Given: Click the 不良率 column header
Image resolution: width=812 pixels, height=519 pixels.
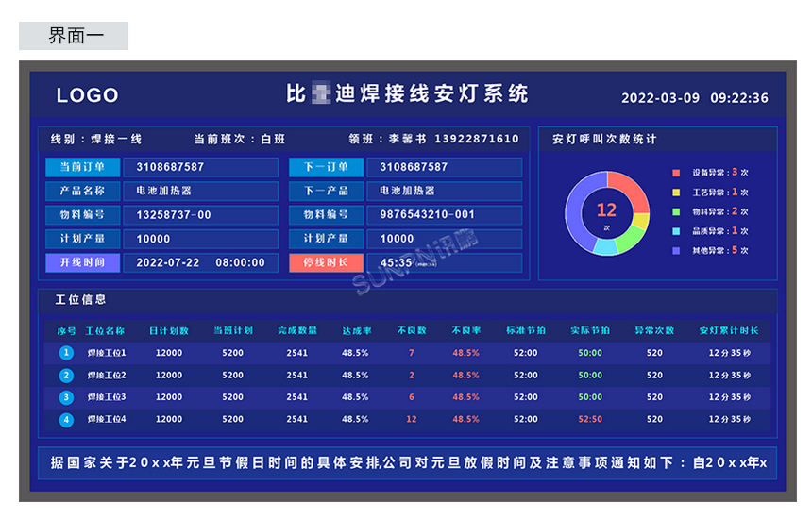Looking at the screenshot, I should coord(466,330).
